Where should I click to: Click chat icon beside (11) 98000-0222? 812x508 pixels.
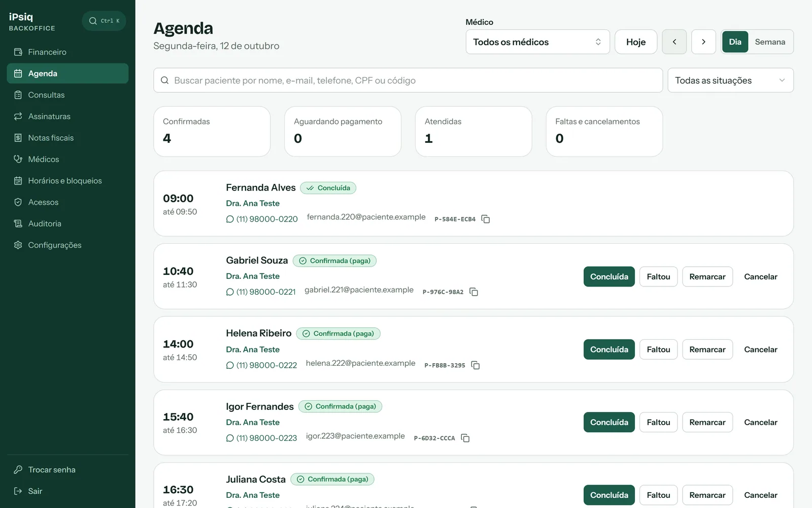click(230, 365)
